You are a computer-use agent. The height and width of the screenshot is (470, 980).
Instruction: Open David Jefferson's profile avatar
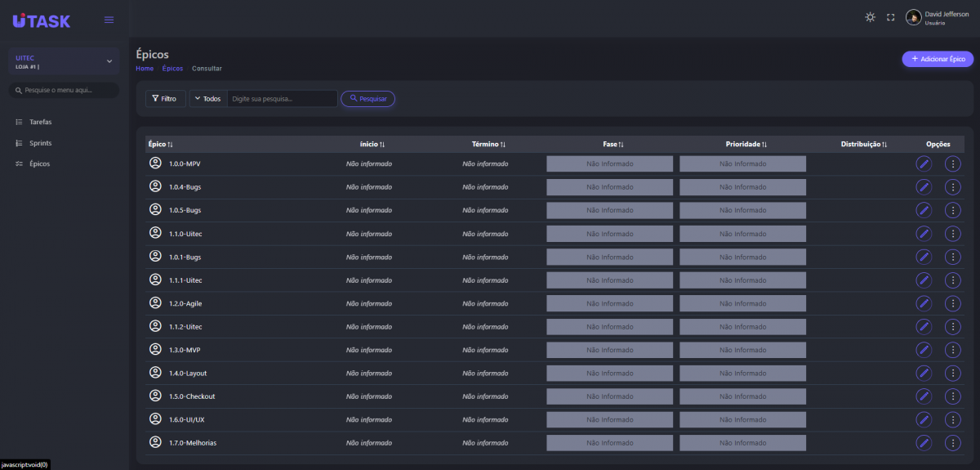[x=914, y=18]
